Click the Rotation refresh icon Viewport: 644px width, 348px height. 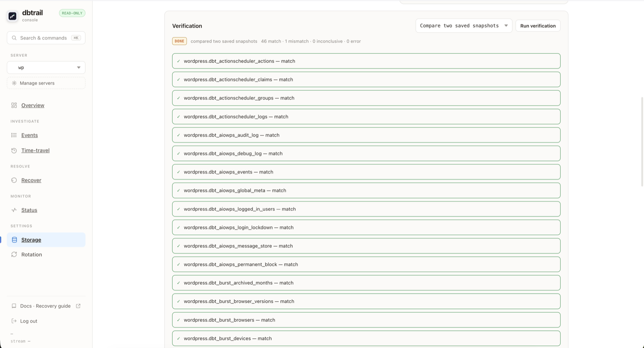pyautogui.click(x=14, y=255)
